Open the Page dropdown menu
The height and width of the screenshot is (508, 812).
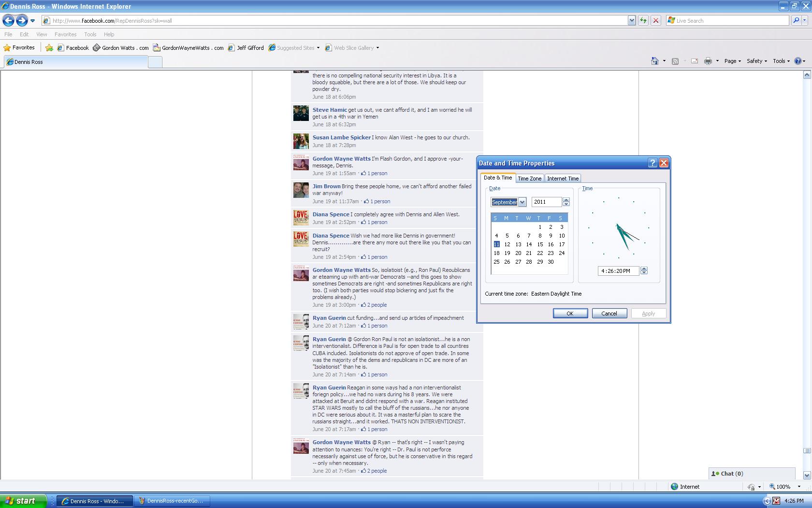[x=733, y=61]
